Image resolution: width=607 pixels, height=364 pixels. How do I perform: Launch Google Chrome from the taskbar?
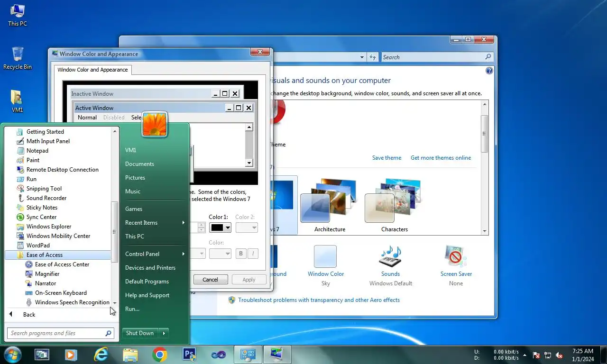160,355
